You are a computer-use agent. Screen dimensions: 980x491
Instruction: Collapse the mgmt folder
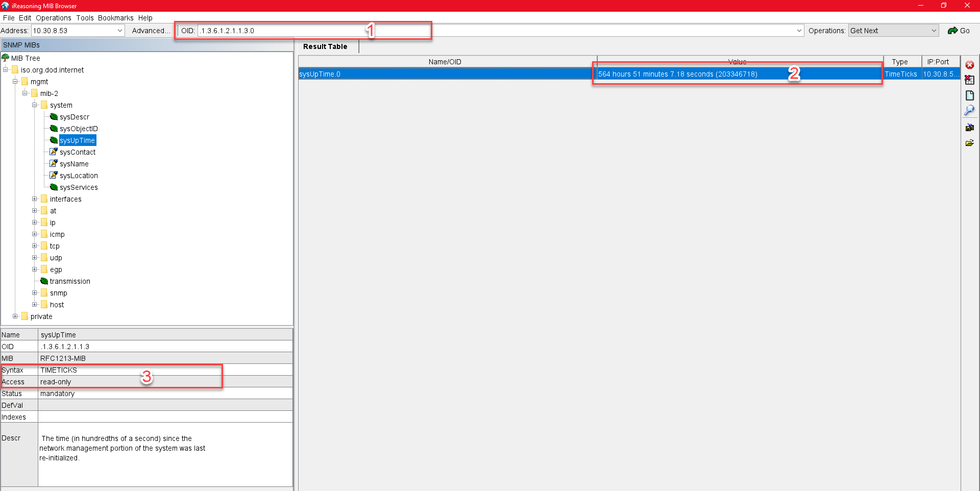15,82
